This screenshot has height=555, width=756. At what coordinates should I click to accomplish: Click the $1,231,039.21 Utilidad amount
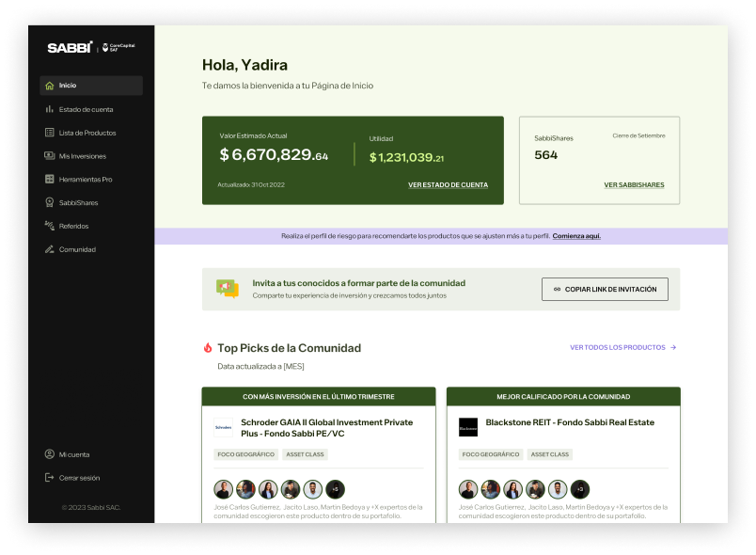[x=406, y=157]
